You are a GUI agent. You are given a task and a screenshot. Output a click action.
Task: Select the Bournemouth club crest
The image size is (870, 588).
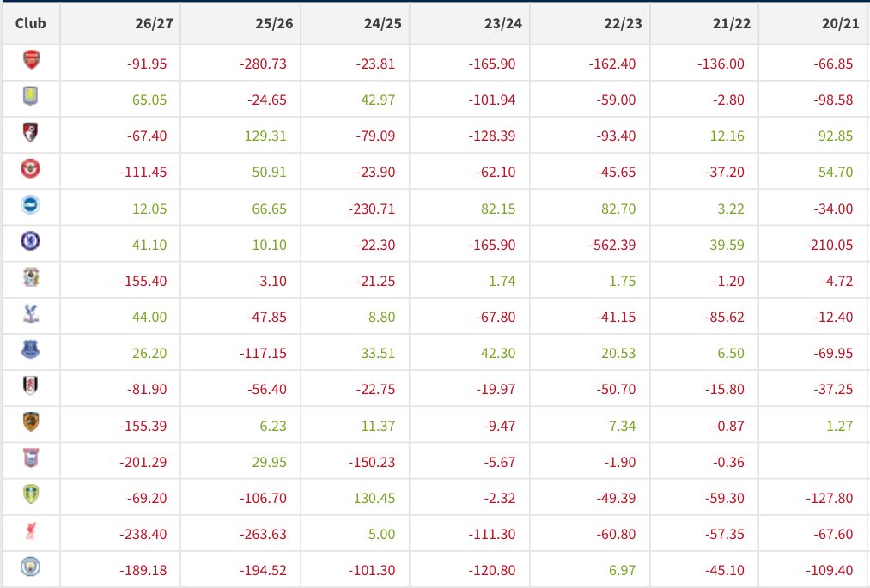[31, 132]
